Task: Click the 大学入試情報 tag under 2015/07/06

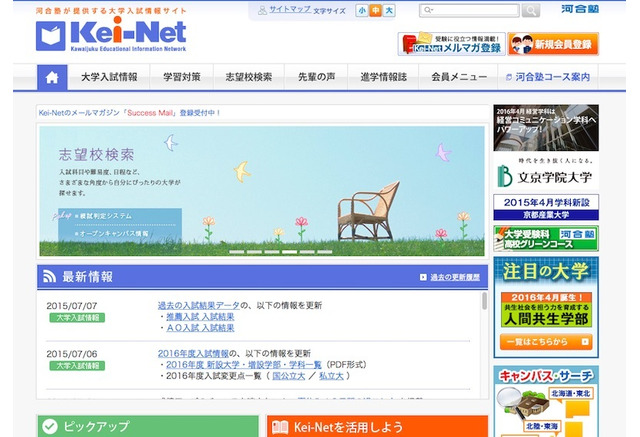Action: (x=77, y=366)
